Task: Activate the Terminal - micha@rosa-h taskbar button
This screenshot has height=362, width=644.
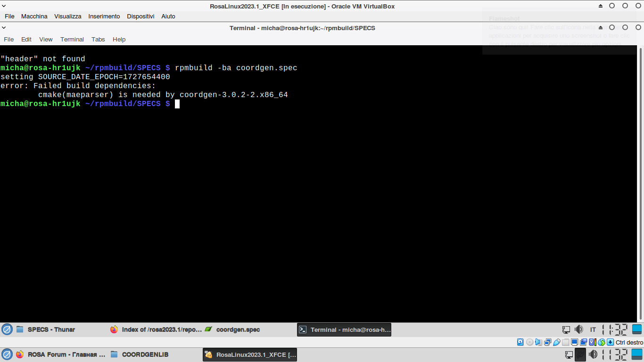Action: click(344, 329)
